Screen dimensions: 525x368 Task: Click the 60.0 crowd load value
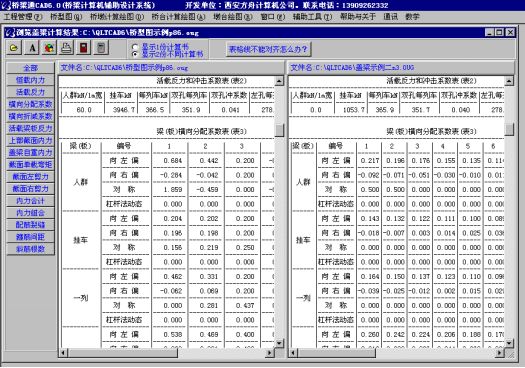point(84,109)
